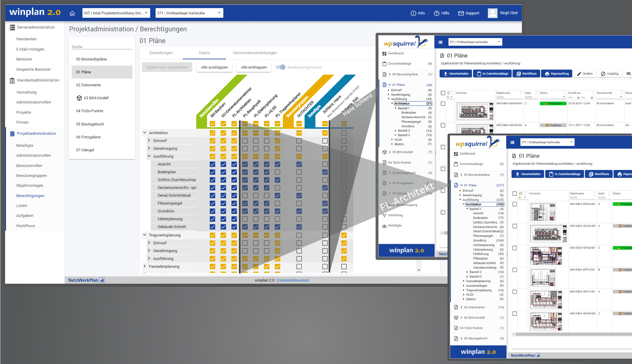Select all rows checkbox in upper window table
Screen dimensions: 632x364
pos(443,93)
